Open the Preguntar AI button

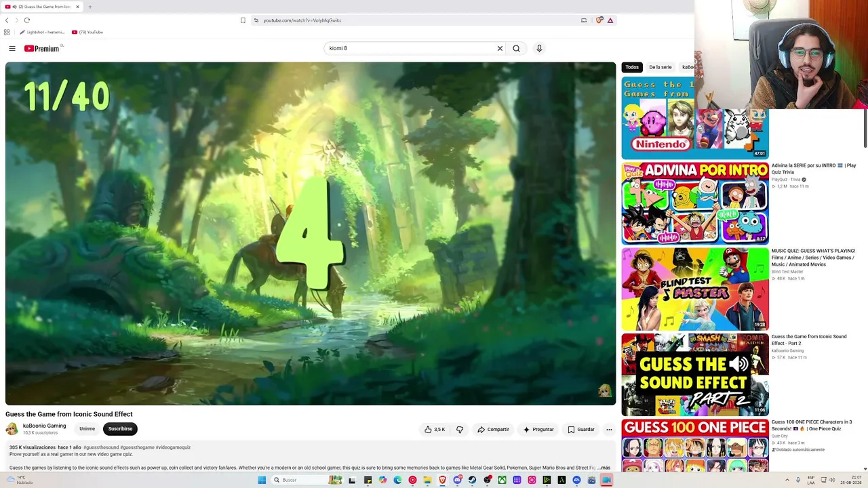point(538,429)
